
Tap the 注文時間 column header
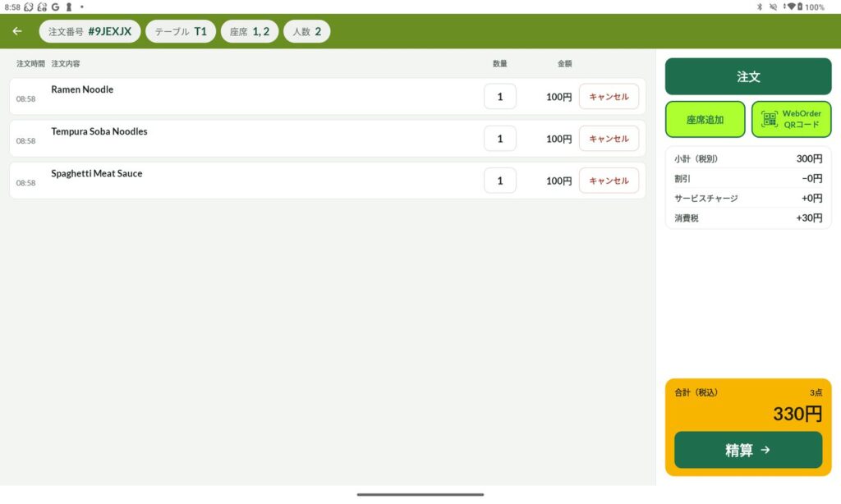30,63
